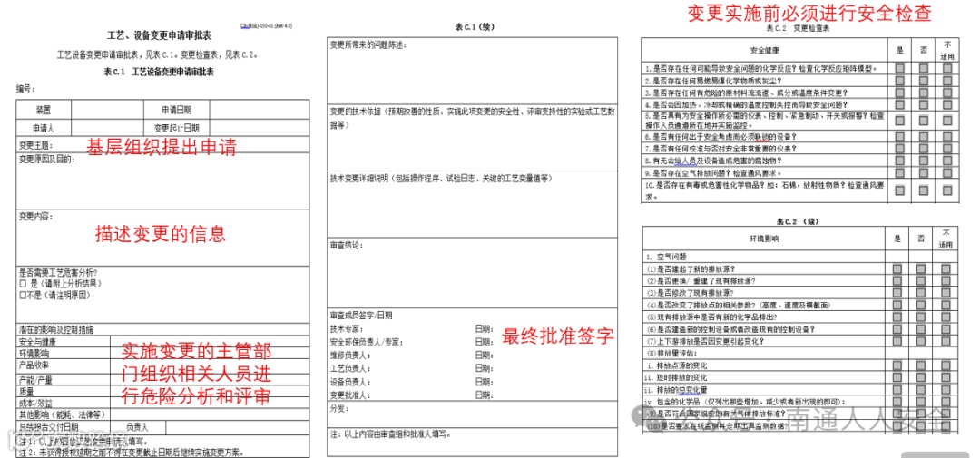Tick 是 for (1)是否建起了新的排放源
Screen dimensions: 980x458
[897, 268]
